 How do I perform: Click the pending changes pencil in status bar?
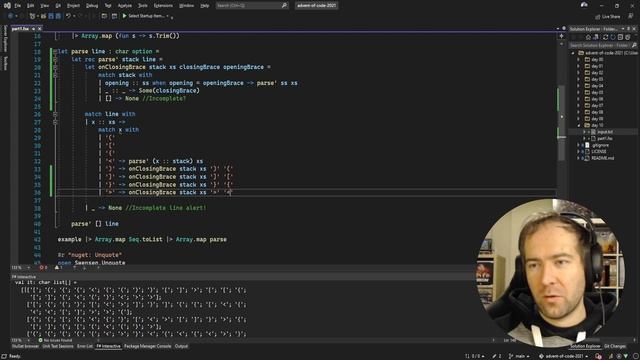496,356
